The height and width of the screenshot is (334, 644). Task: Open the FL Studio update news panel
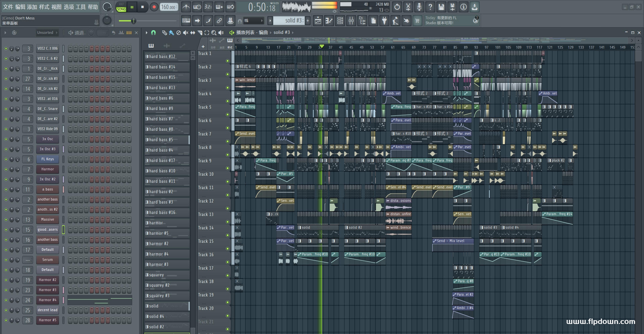pos(451,20)
